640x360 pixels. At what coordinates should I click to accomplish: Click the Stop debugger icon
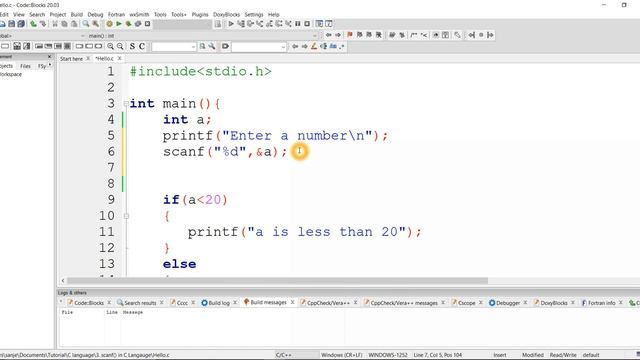pyautogui.click(x=307, y=24)
